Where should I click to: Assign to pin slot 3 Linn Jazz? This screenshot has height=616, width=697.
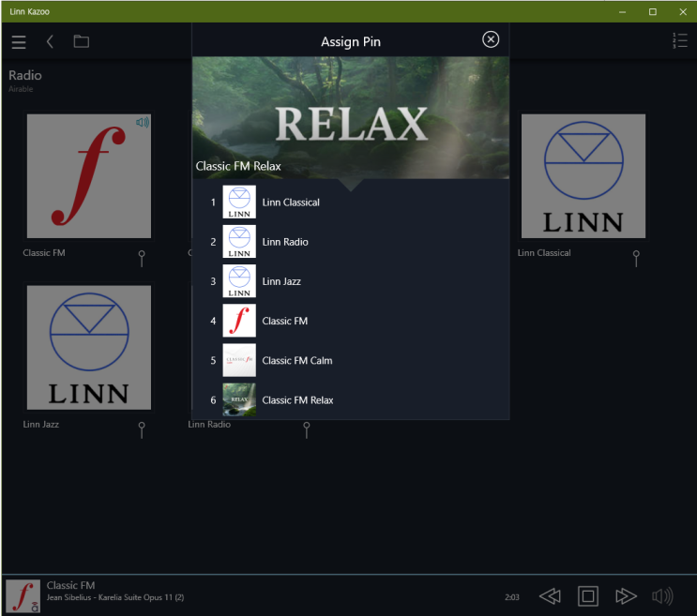click(351, 281)
